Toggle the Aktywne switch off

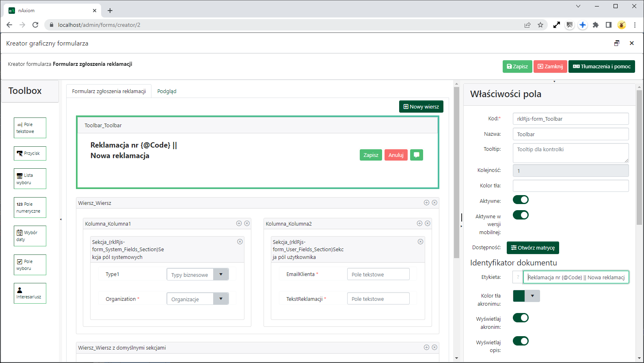[x=521, y=200]
